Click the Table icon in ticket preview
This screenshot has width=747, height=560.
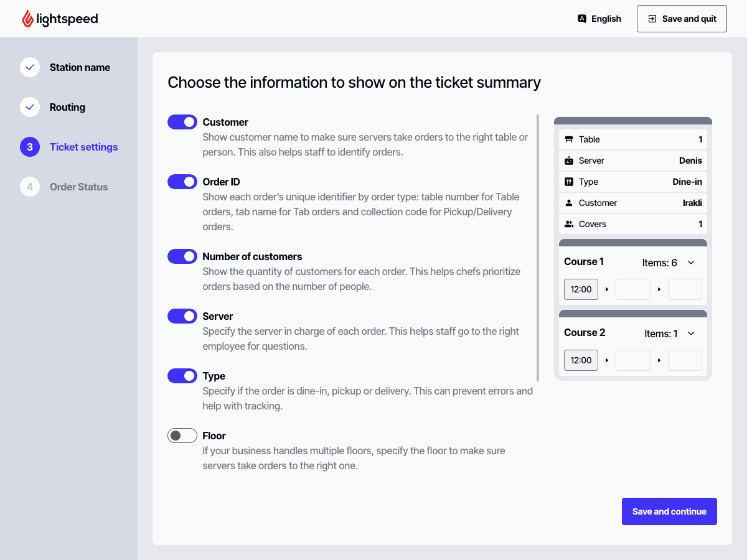pos(568,139)
